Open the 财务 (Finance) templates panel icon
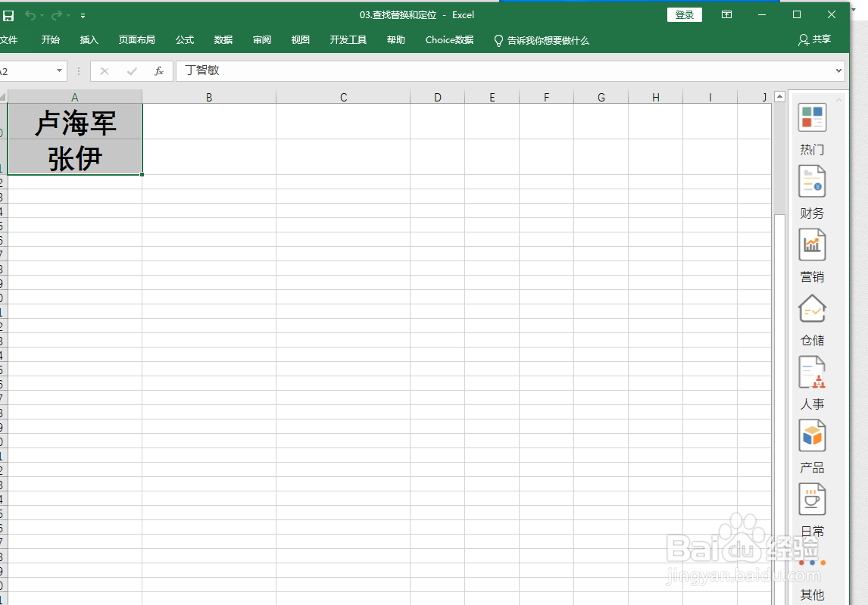This screenshot has height=605, width=868. click(812, 181)
